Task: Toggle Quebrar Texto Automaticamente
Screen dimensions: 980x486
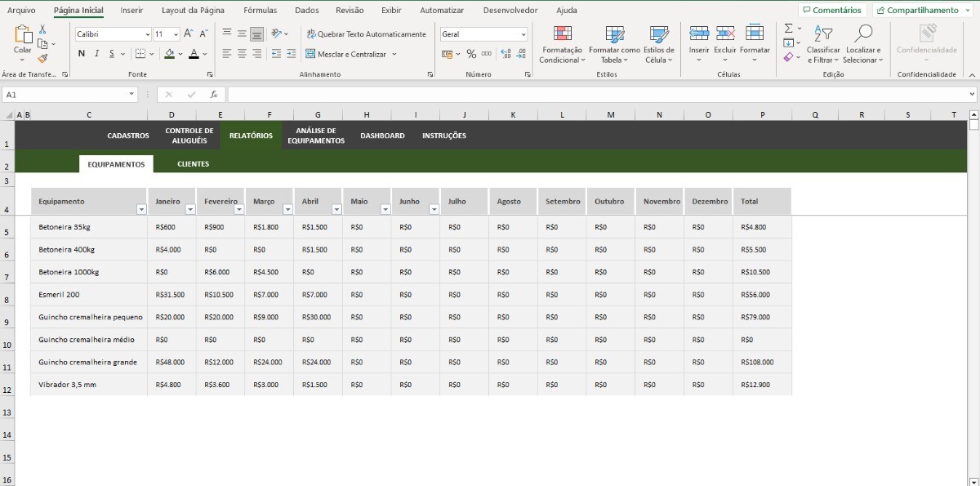Action: [x=366, y=34]
